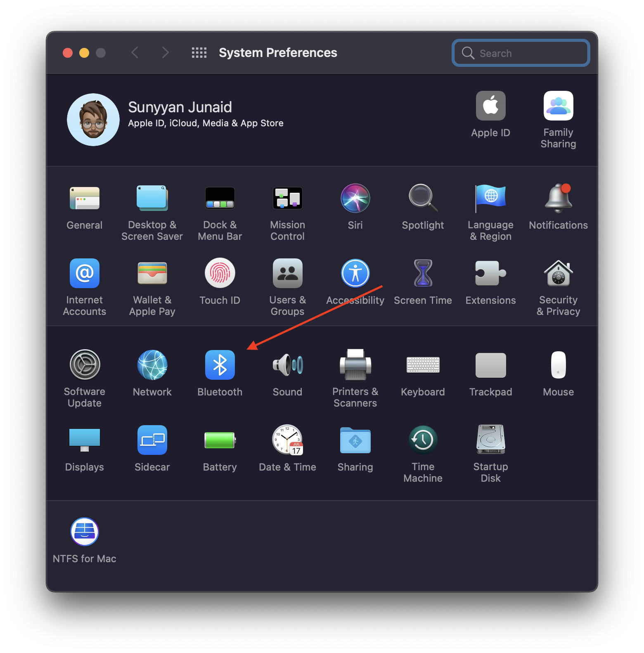
Task: Click the back navigation arrow
Action: [135, 53]
